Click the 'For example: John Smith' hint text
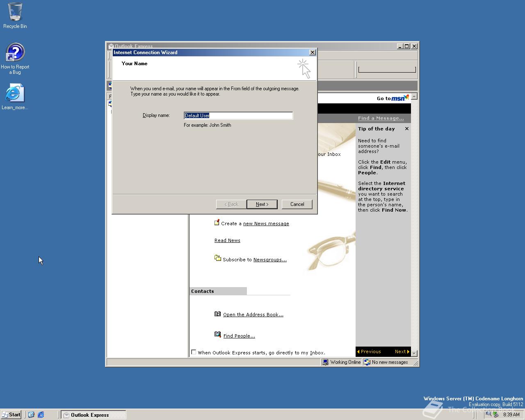The height and width of the screenshot is (420, 525). (208, 125)
